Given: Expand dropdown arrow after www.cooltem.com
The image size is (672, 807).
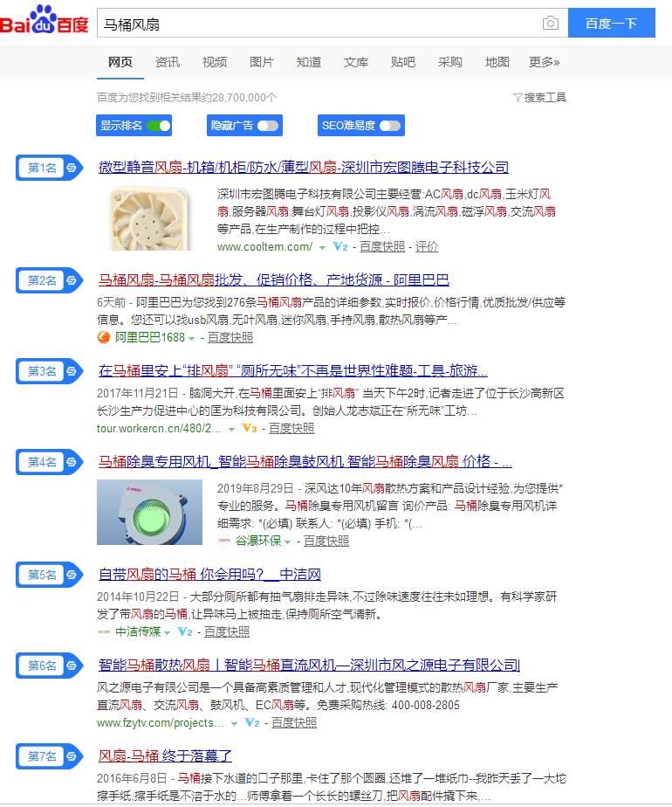Looking at the screenshot, I should 322,247.
